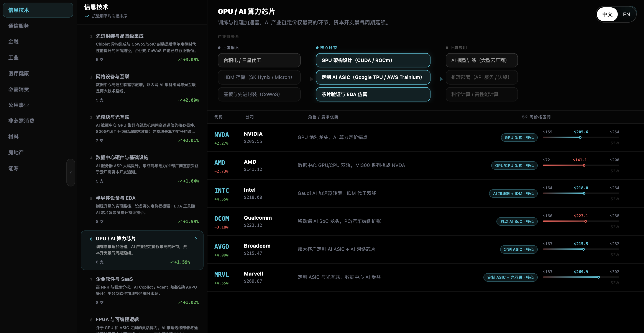Click the 代码 column header

(x=218, y=117)
